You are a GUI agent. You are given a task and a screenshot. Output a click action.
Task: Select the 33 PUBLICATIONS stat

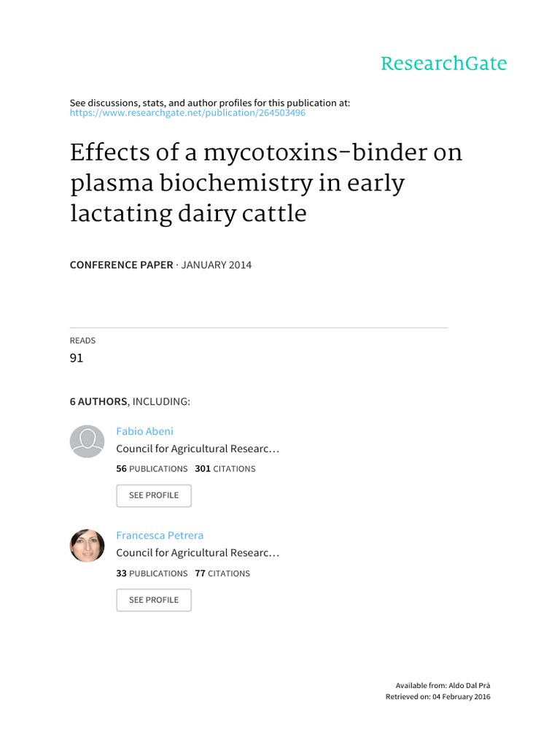click(x=152, y=573)
